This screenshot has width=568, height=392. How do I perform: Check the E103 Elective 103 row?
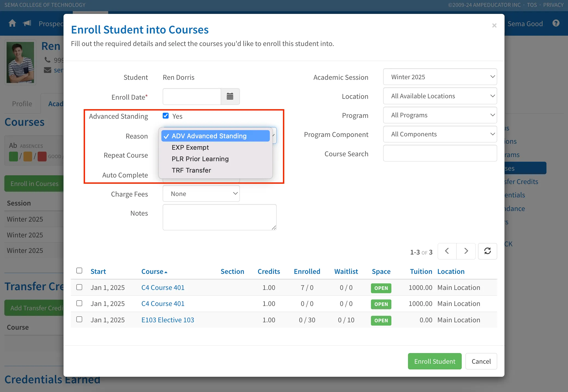pos(79,319)
